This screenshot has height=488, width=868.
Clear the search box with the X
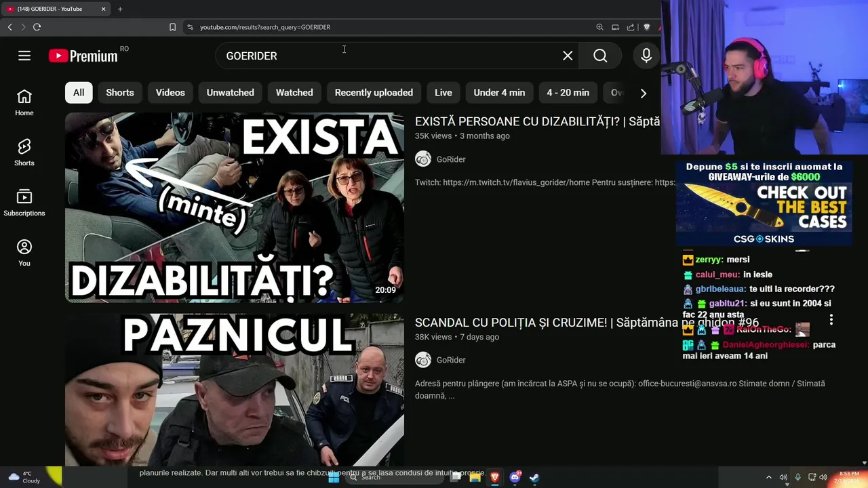pos(568,56)
